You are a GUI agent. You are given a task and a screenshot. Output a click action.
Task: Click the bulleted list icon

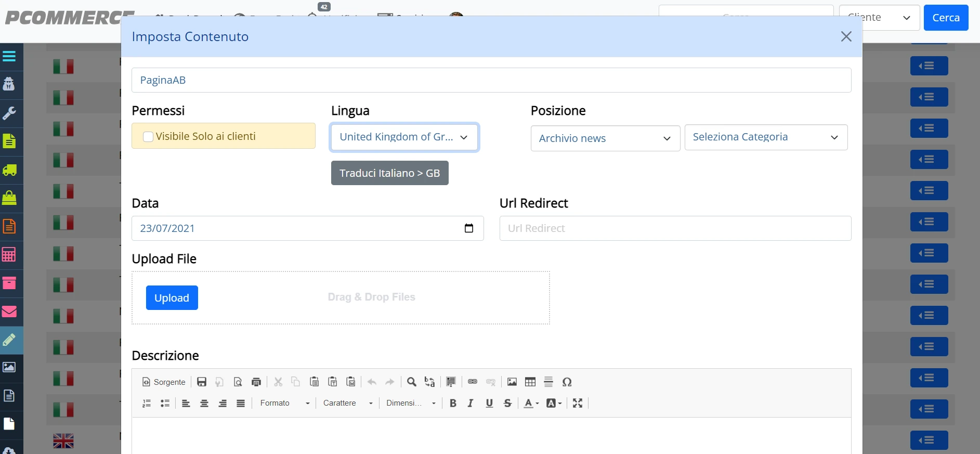coord(165,403)
